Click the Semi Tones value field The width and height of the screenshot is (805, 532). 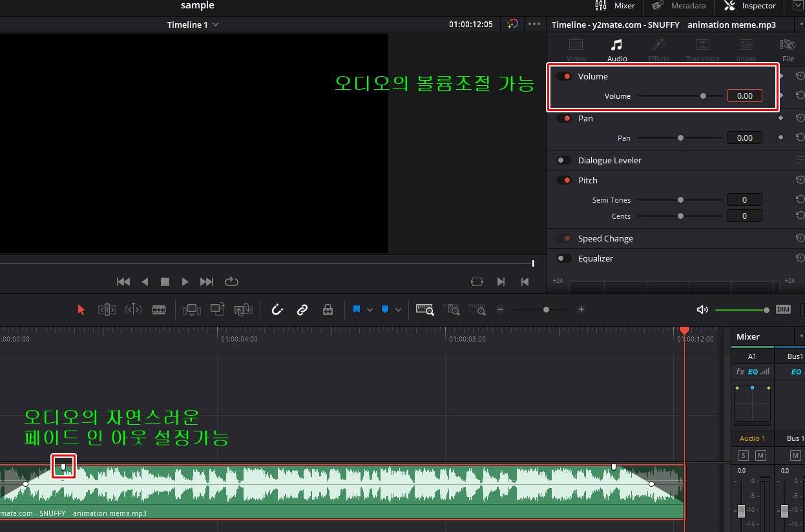click(x=744, y=200)
